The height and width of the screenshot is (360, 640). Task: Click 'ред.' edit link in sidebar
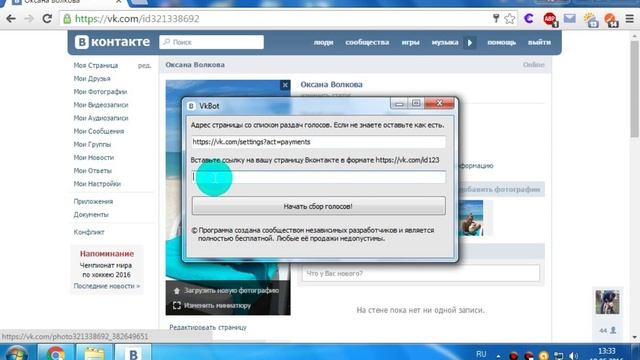point(144,65)
